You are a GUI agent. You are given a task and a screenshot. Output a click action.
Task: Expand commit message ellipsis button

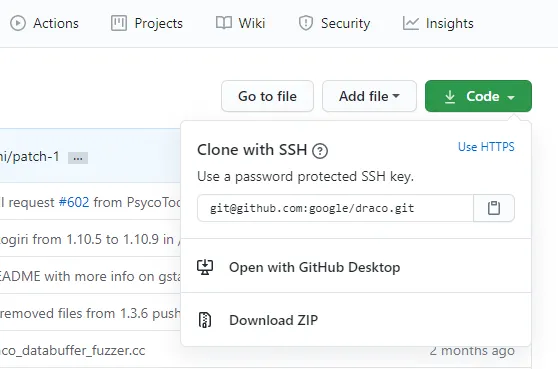(78, 158)
